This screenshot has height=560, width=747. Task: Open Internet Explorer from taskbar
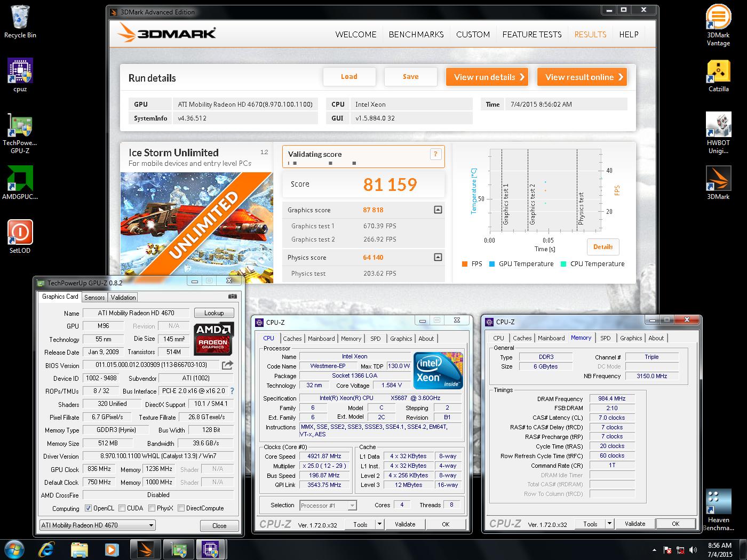click(46, 549)
